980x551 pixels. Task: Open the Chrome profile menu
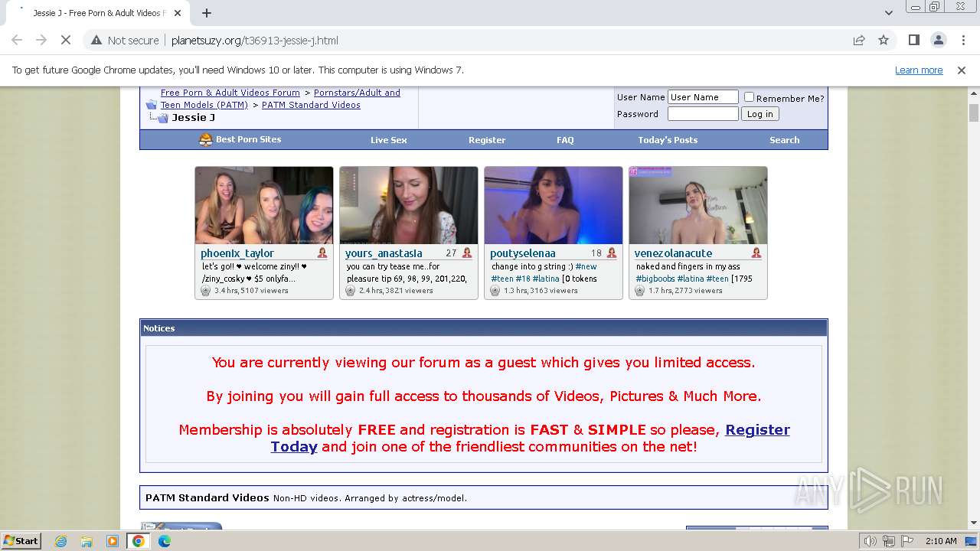pyautogui.click(x=939, y=40)
